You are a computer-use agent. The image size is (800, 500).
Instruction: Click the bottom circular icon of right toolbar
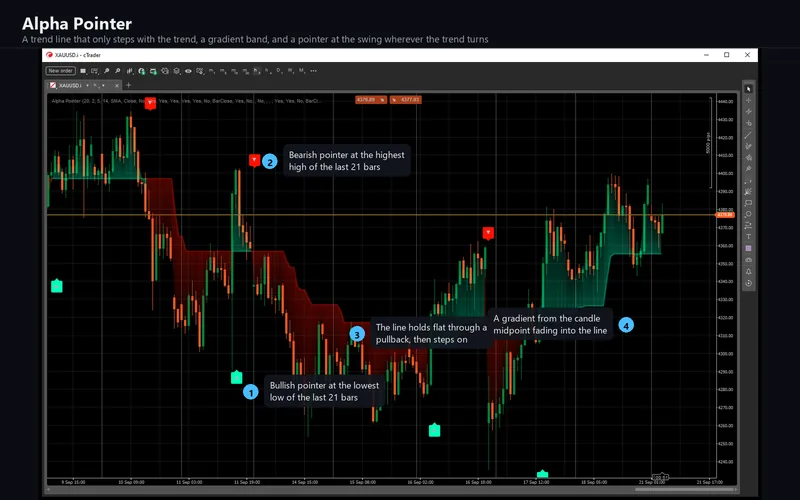[748, 283]
